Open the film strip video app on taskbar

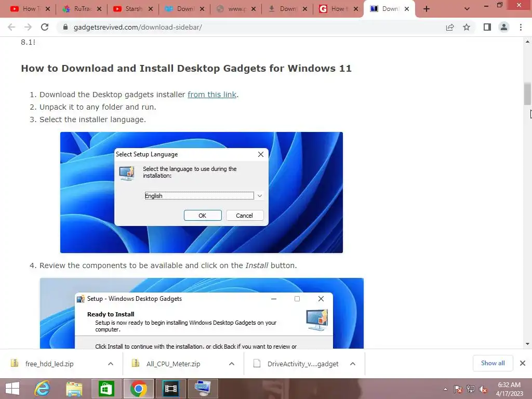170,389
